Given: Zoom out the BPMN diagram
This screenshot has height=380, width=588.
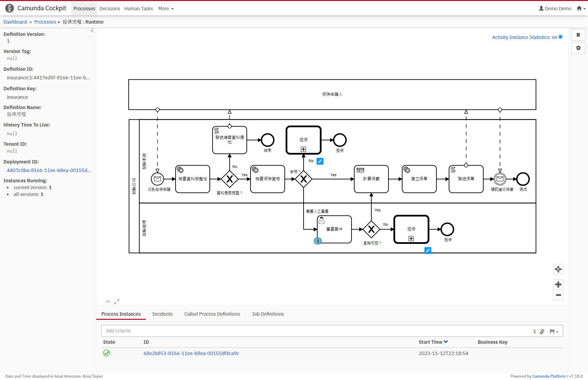Looking at the screenshot, I should [558, 295].
